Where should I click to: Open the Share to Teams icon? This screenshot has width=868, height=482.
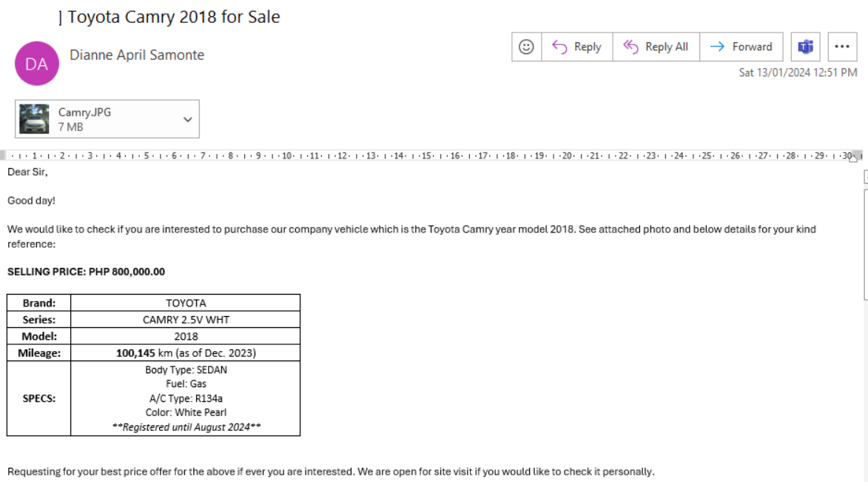(x=805, y=47)
